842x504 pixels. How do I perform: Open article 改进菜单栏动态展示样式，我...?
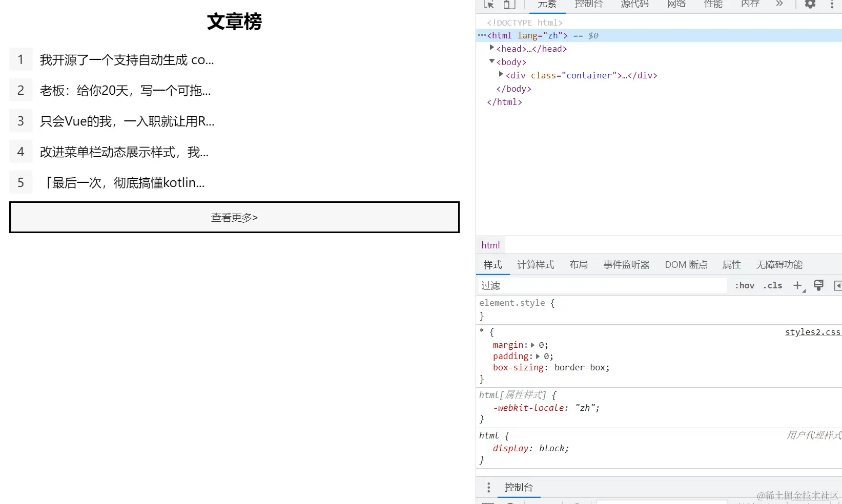[x=125, y=152]
